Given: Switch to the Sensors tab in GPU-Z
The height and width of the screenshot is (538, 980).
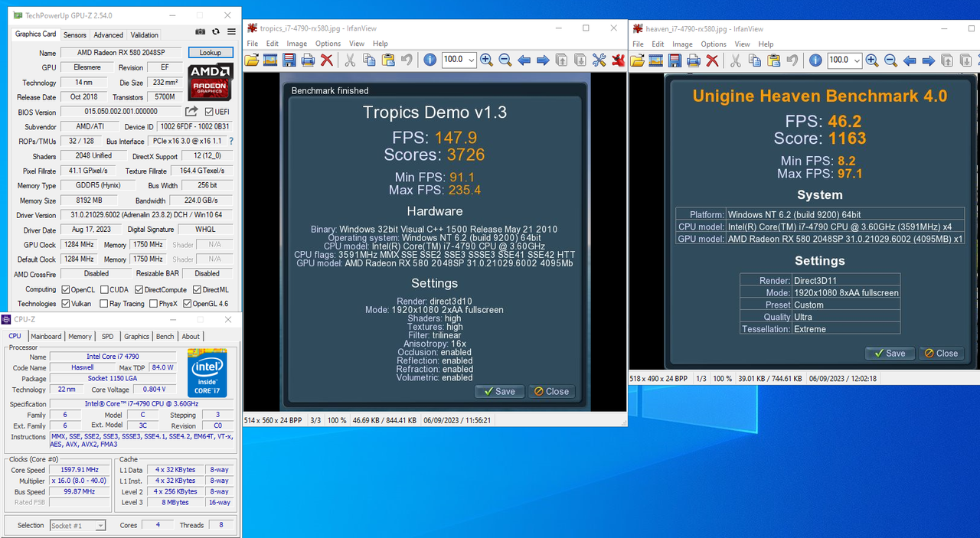Looking at the screenshot, I should [x=75, y=35].
